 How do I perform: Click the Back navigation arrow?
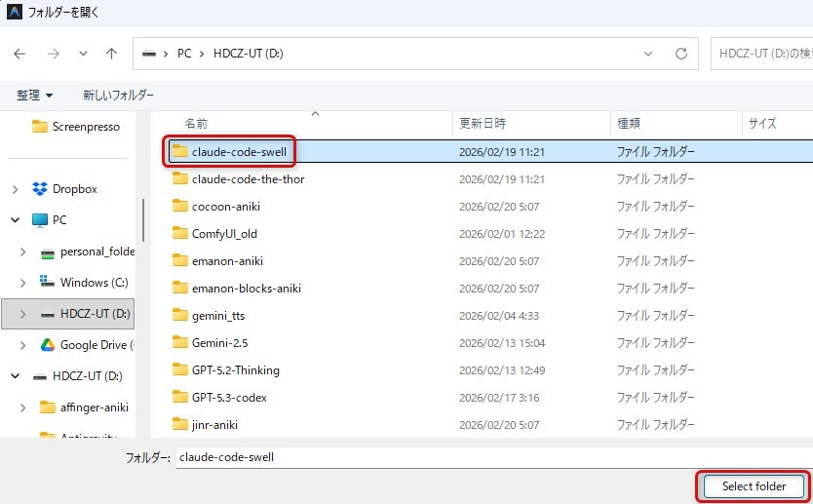pos(20,54)
